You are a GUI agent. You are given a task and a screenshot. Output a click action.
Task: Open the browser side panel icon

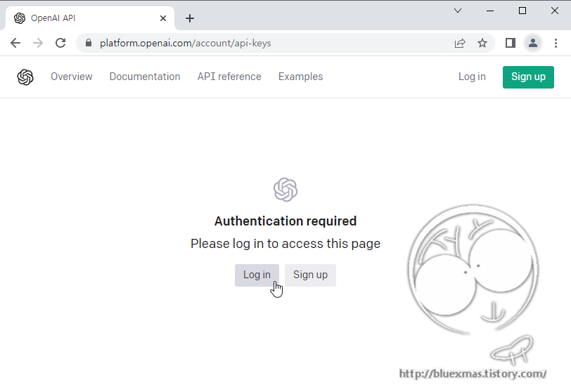511,43
